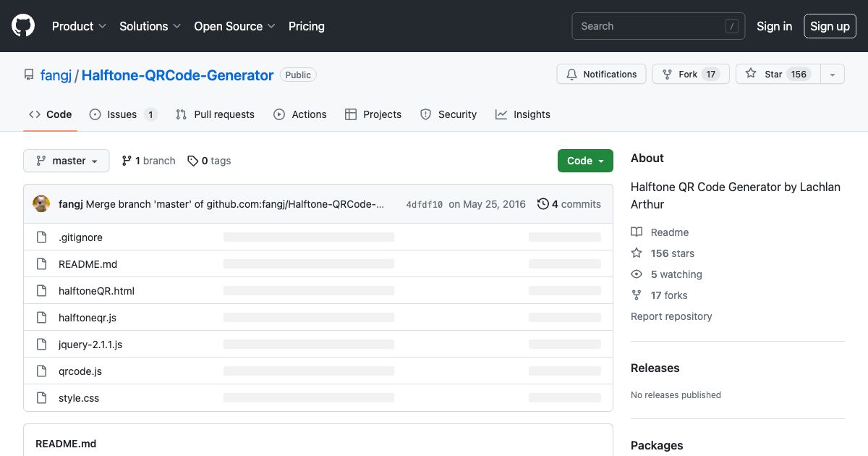Open the commit history clock icon
The width and height of the screenshot is (868, 456).
543,204
